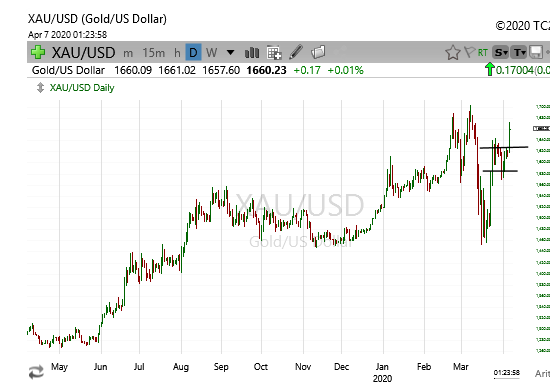Screen dimensions: 550x385
Task: Switch to the 1-minute 'm' timeframe
Action: [128, 53]
